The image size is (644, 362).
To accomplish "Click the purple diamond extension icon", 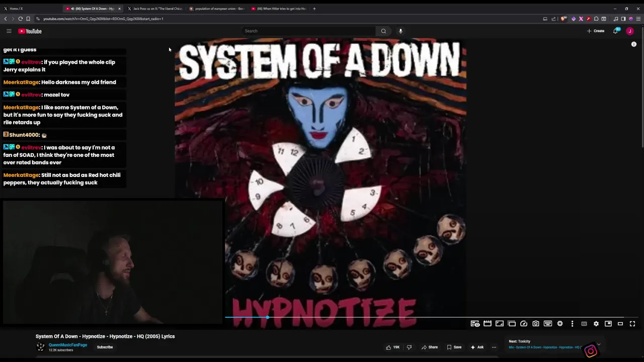I will point(573,19).
